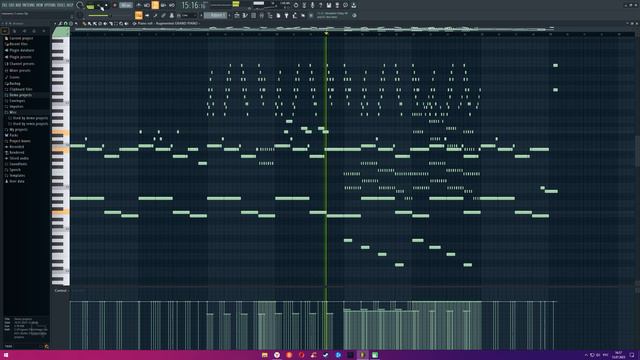Click the piano roll vertical scrollbar
640x360 pixels.
pos(637,151)
